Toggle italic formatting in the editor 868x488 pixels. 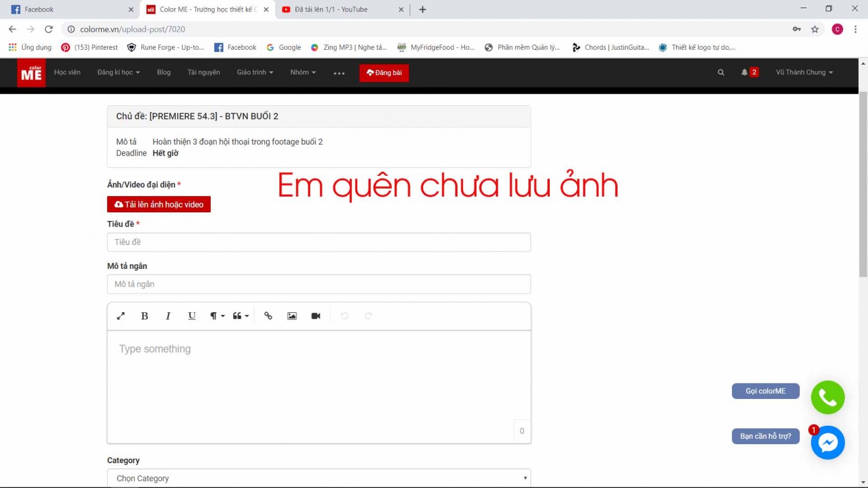click(x=168, y=316)
